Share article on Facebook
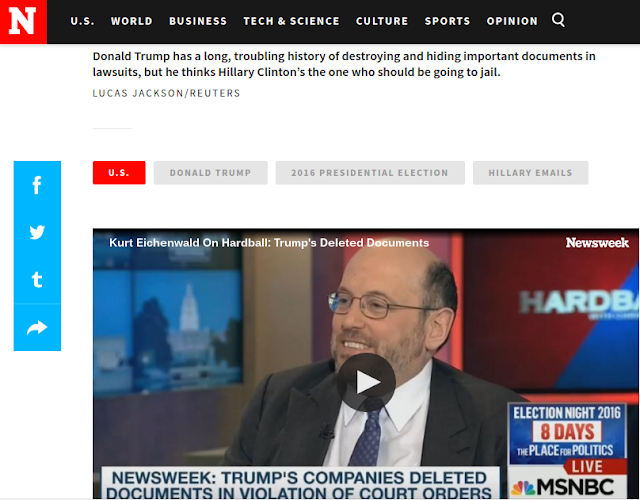This screenshot has height=500, width=640. pyautogui.click(x=37, y=185)
